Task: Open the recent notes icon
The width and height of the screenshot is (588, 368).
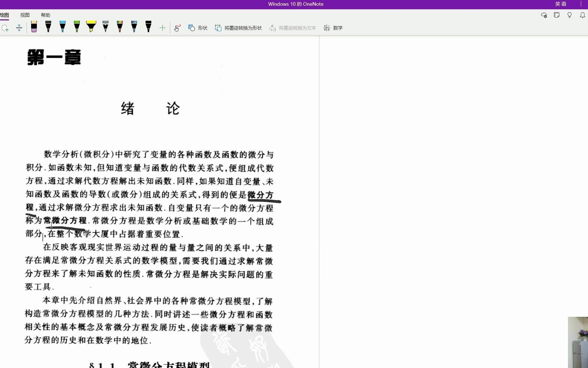Action: (x=557, y=15)
